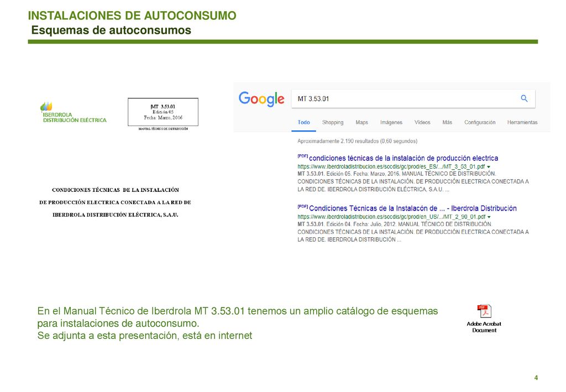Expand dropdown arrow after MT_3_53_01.pdf URL
This screenshot has height=392, width=566.
(489, 167)
